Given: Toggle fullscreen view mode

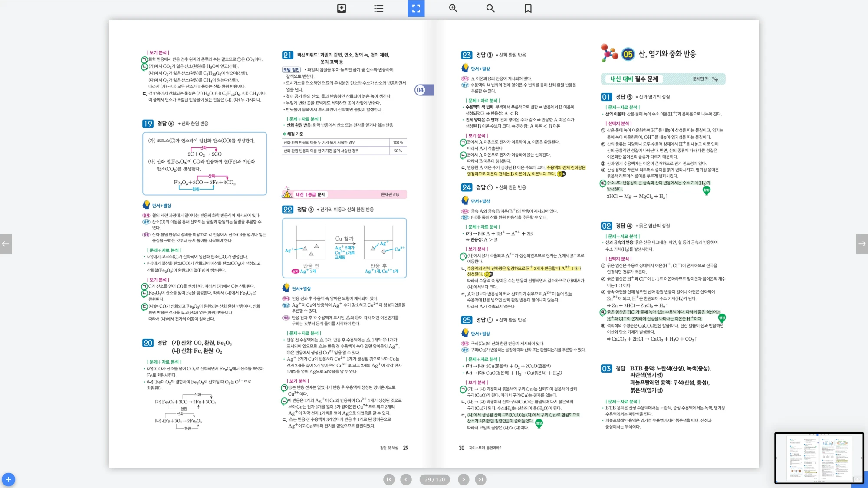Looking at the screenshot, I should [x=416, y=8].
